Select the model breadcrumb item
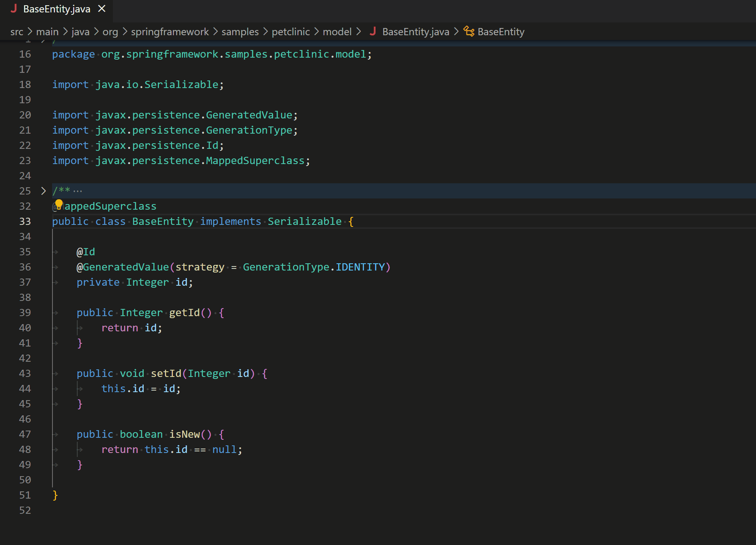Image resolution: width=756 pixels, height=545 pixels. [337, 32]
